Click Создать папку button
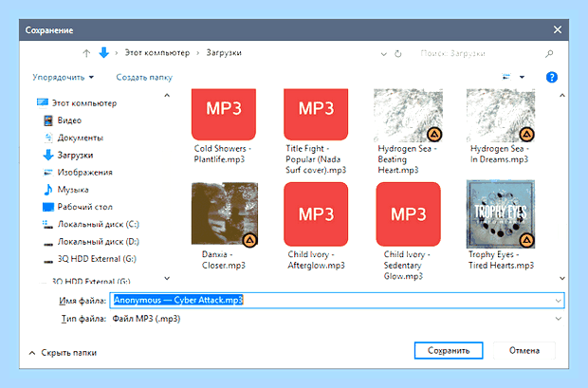Viewport: 588px width, 388px height. click(x=144, y=77)
